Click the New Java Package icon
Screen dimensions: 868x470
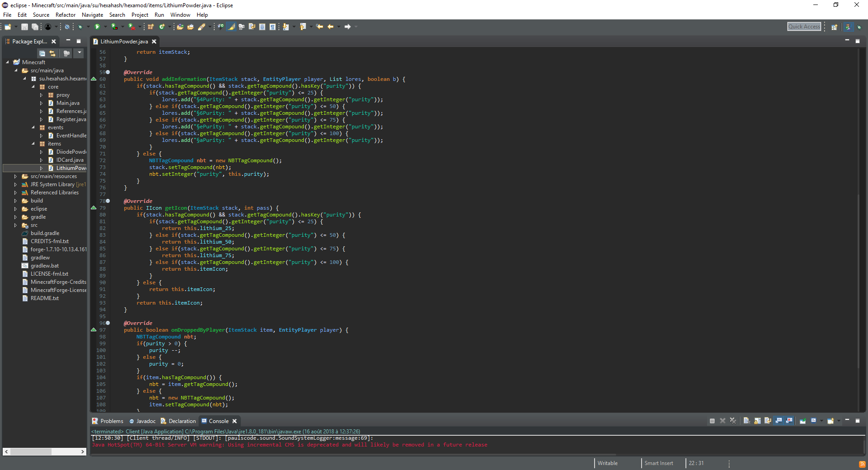coord(151,27)
